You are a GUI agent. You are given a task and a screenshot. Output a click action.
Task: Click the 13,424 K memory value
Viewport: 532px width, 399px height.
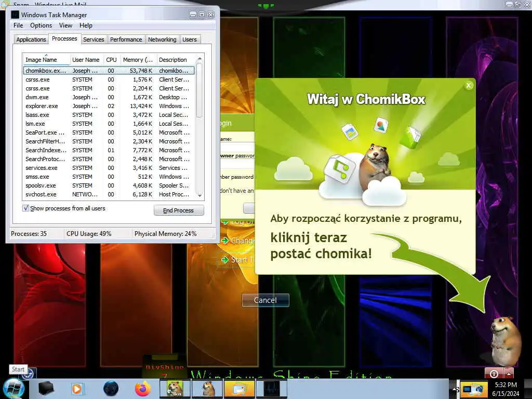tap(141, 106)
